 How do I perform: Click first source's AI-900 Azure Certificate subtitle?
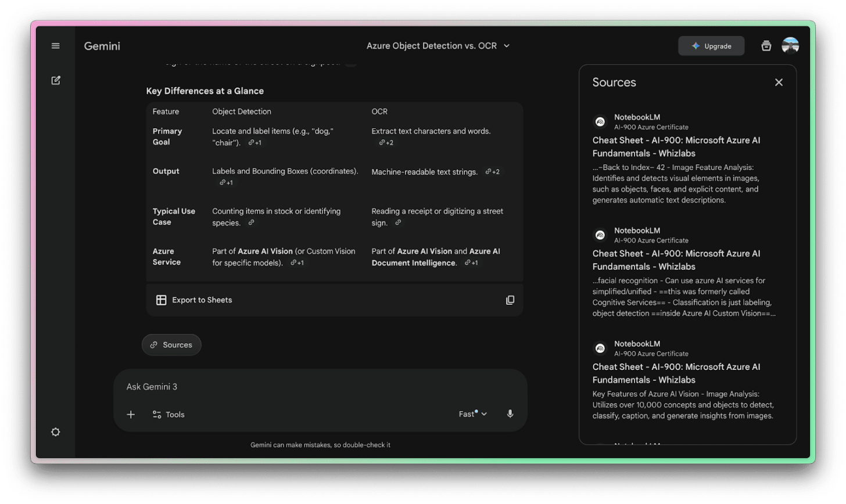(x=651, y=127)
